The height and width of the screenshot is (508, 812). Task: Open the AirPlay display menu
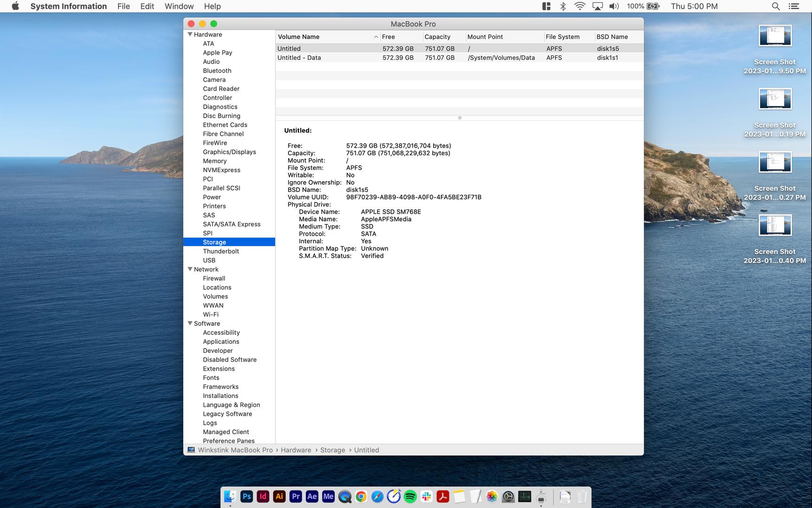coord(597,6)
